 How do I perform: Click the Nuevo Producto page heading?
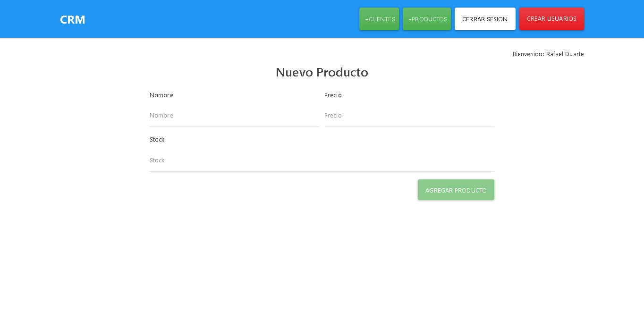322,73
